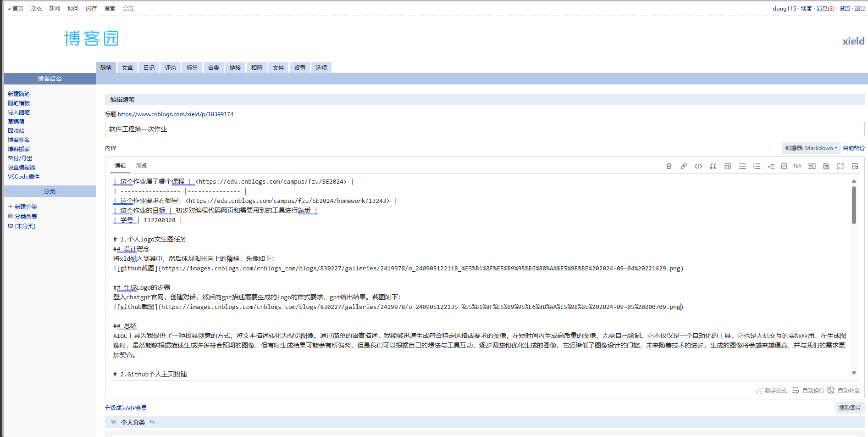Open 新闻 in top navigation
The image size is (868, 437).
click(x=55, y=8)
